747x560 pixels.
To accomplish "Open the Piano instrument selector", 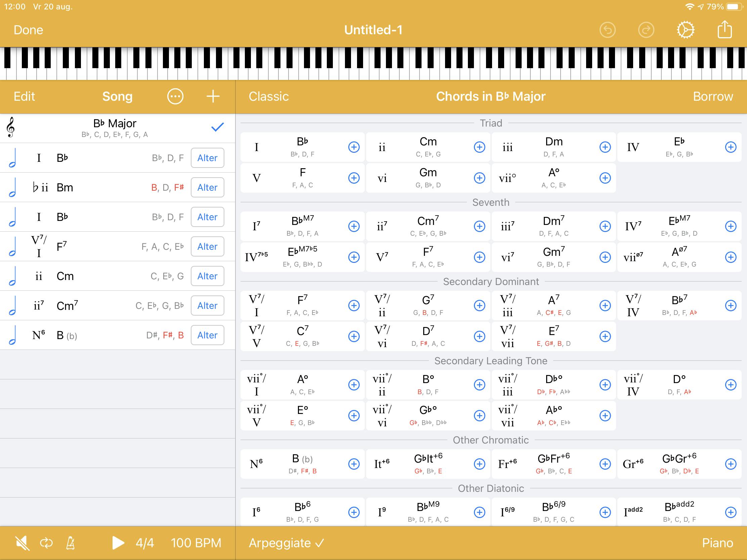I will click(717, 543).
